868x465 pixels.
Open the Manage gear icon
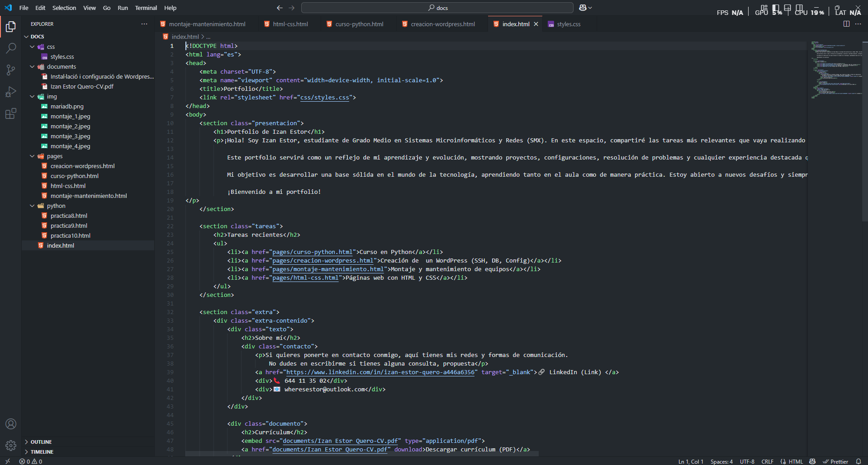[11, 446]
